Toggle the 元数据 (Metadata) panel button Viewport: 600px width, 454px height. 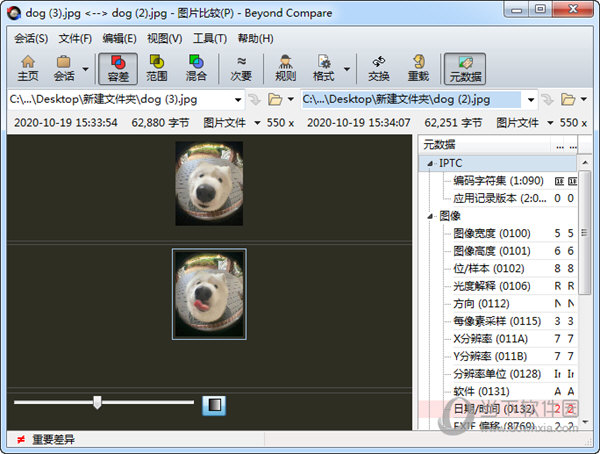pos(464,67)
